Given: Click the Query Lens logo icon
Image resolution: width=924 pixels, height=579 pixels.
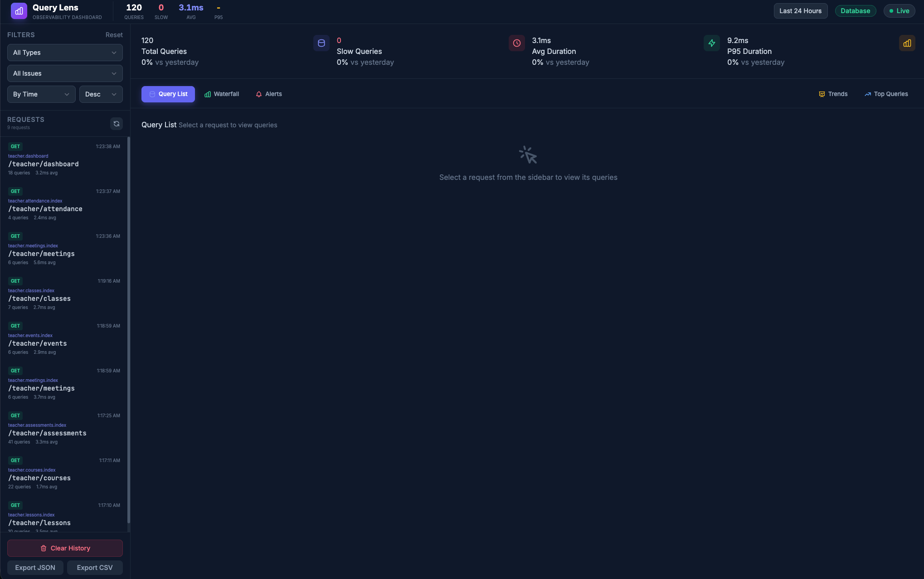Looking at the screenshot, I should [18, 11].
